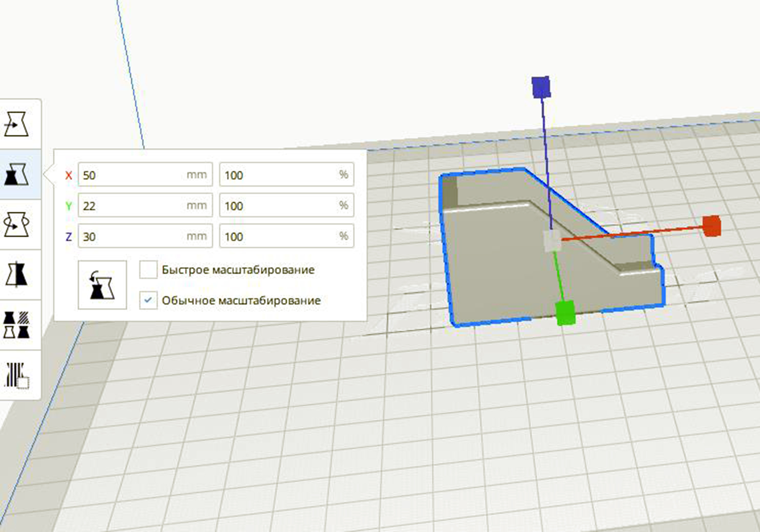The image size is (760, 532).
Task: Click the blue Z-axis scale handle
Action: (541, 87)
